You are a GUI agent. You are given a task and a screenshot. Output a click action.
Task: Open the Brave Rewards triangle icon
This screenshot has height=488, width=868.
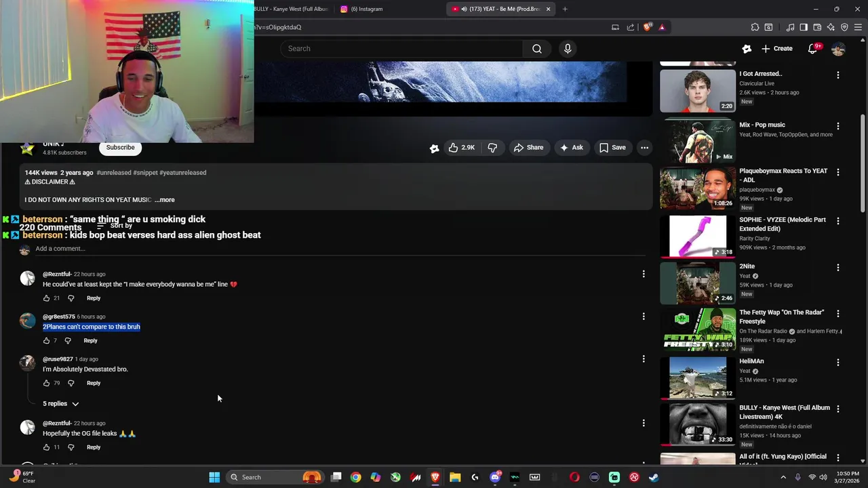tap(662, 27)
